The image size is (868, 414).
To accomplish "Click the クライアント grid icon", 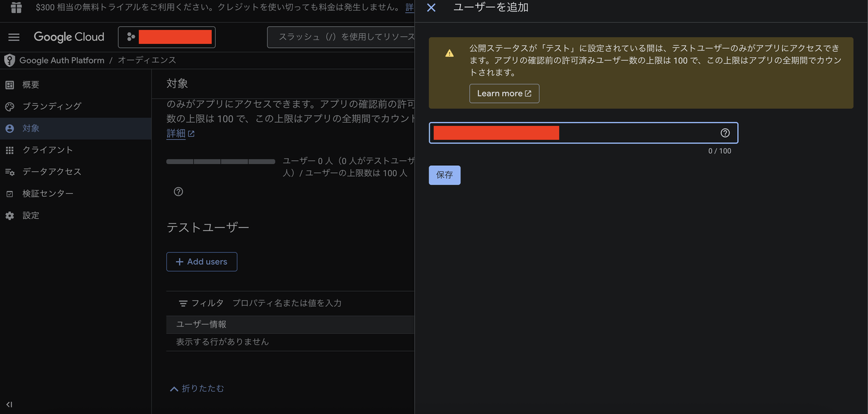I will pyautogui.click(x=10, y=150).
